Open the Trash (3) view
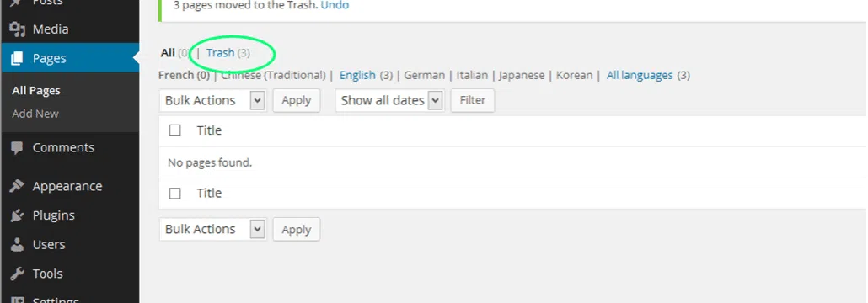 pos(228,53)
